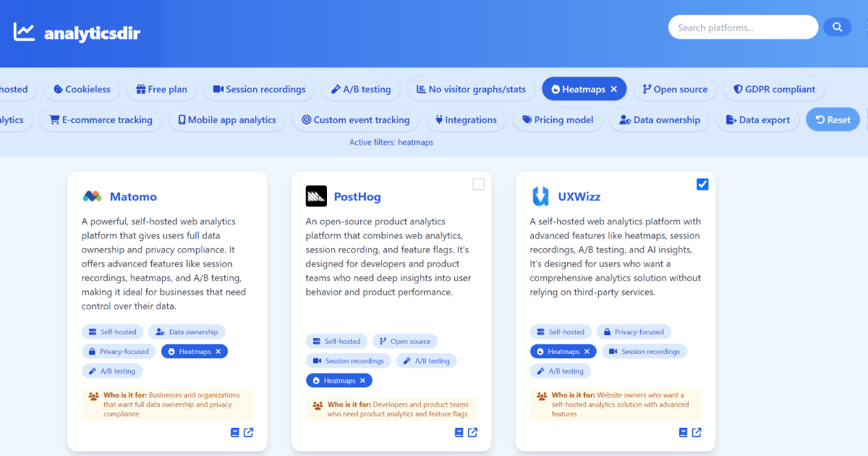868x456 pixels.
Task: Select the Open source filter
Action: coord(675,90)
